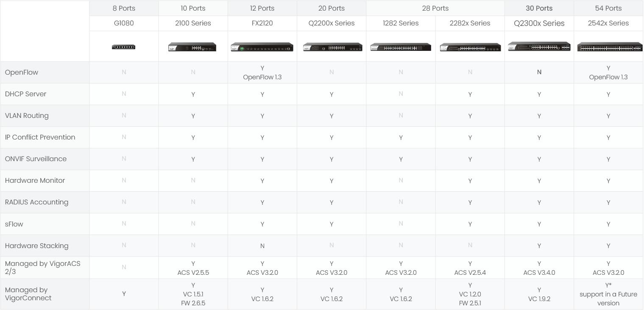Click the FX2120 switch product image
Screen dimensions: 644x310
262,47
